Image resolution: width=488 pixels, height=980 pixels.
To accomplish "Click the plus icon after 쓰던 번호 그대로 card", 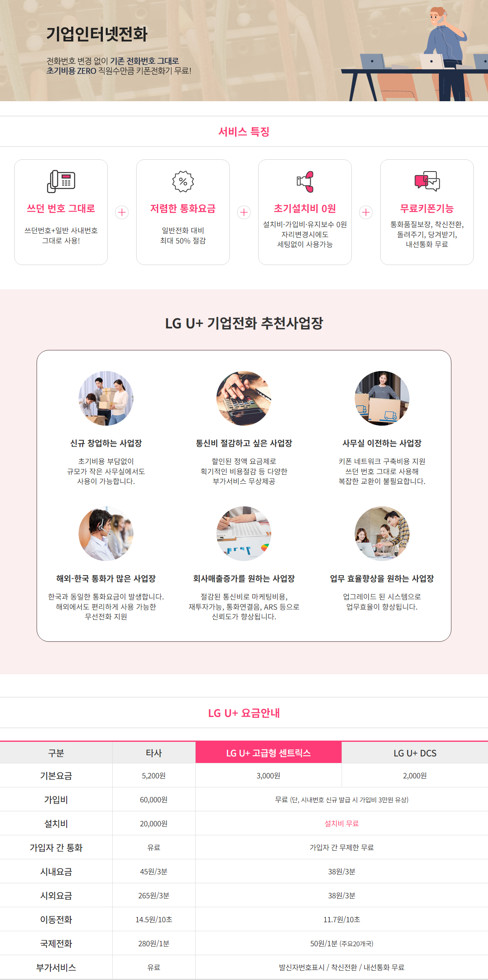I will [122, 212].
